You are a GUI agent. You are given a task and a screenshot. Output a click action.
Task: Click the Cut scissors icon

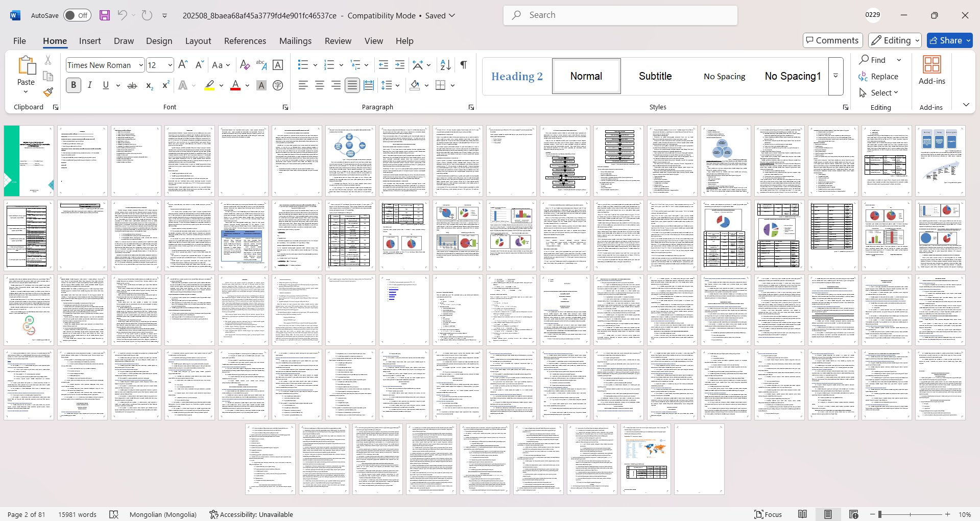48,60
